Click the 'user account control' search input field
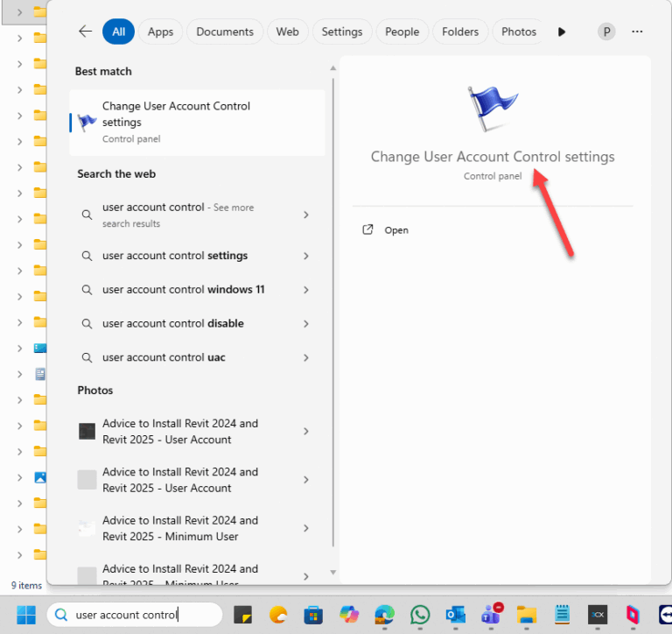This screenshot has height=634, width=672. (x=135, y=615)
